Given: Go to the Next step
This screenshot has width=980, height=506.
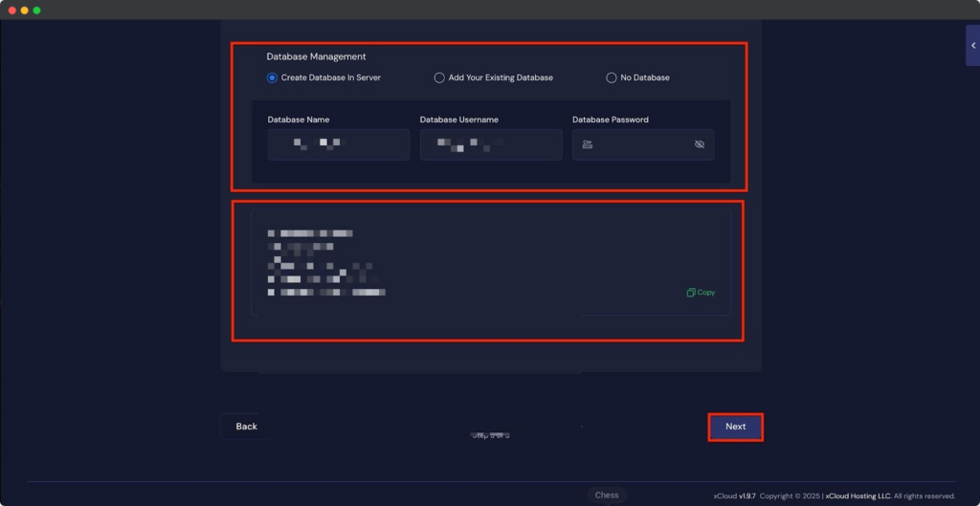Looking at the screenshot, I should 735,427.
